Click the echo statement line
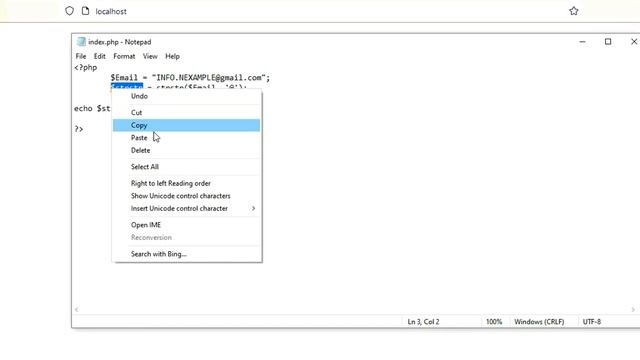Screen dimensions: 640x360 click(x=92, y=109)
